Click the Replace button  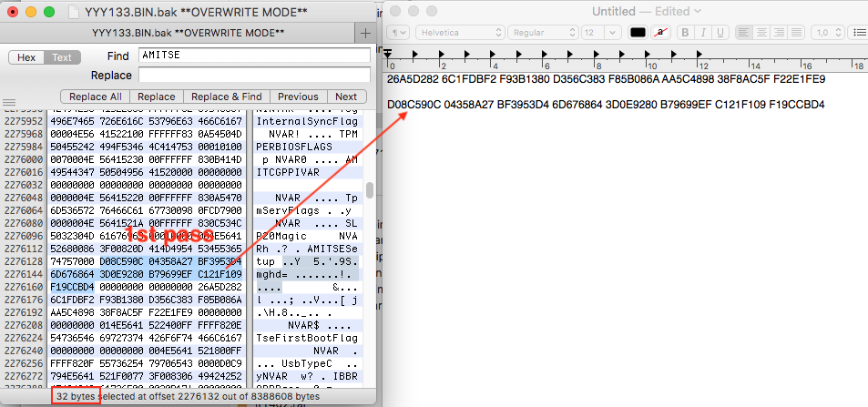tap(157, 97)
